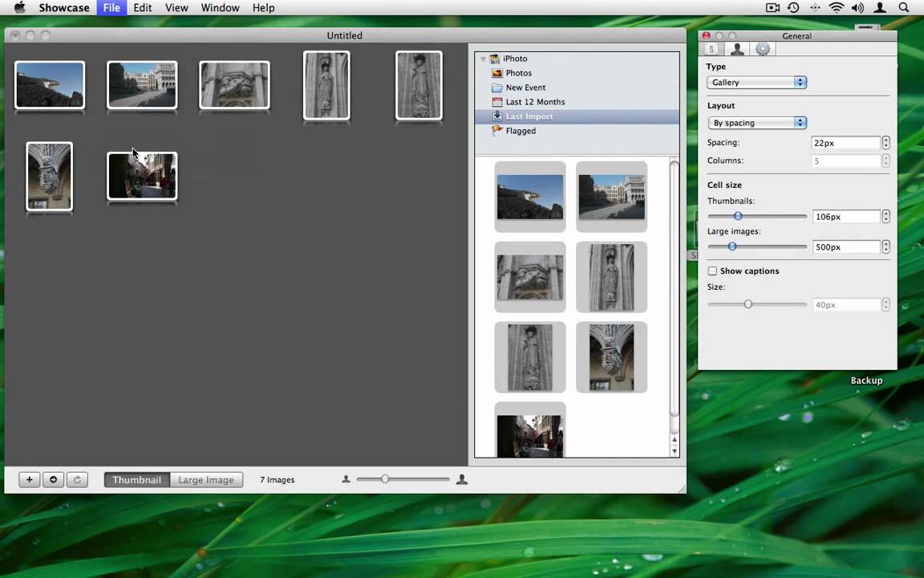Select the rocky cliff thumbnail in gallery
This screenshot has width=924, height=578.
coord(50,85)
